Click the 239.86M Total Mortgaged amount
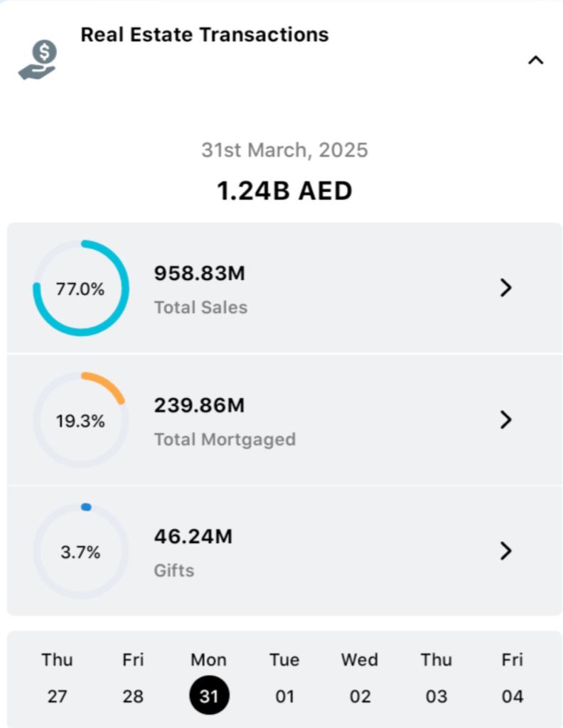The width and height of the screenshot is (563, 728). pos(199,405)
